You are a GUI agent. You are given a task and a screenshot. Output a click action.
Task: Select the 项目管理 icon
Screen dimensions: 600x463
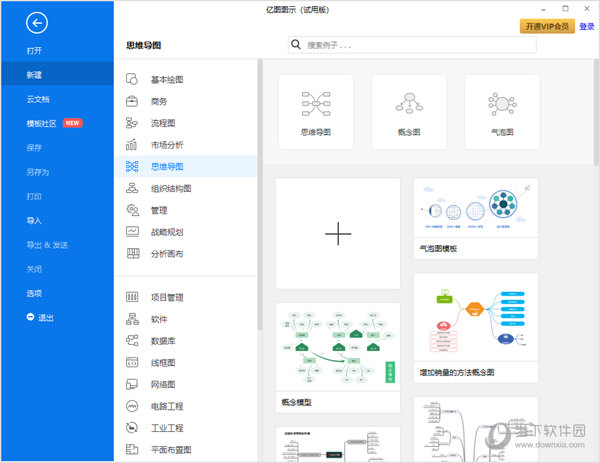132,297
